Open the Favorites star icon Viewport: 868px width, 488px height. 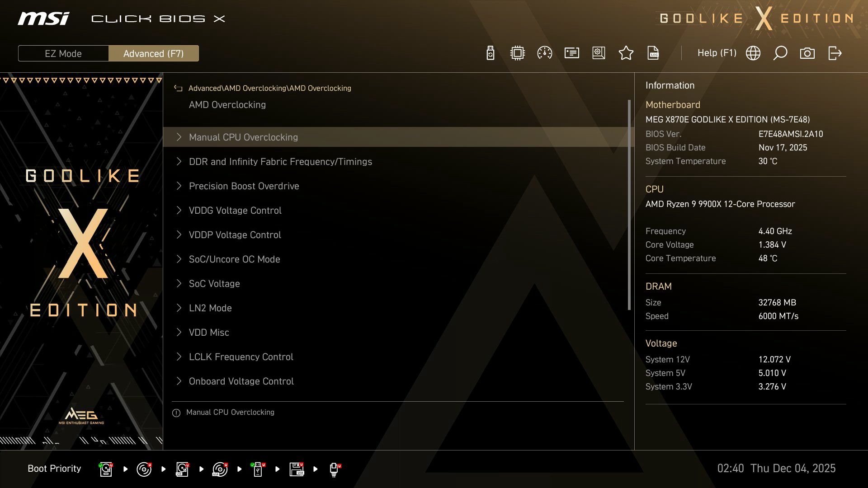coord(626,53)
